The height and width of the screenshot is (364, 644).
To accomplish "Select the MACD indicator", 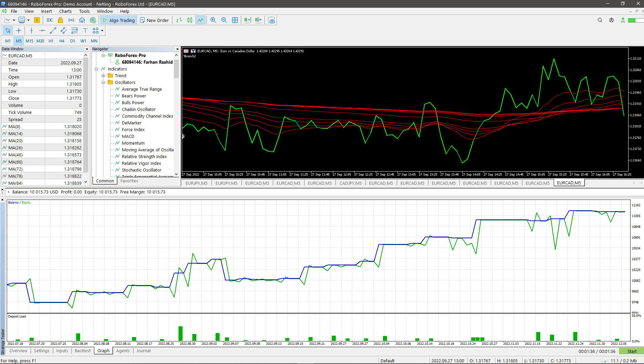I will [128, 136].
